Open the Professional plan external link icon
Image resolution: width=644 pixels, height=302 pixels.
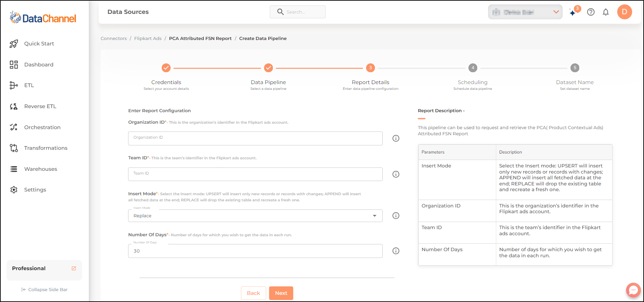pyautogui.click(x=74, y=268)
